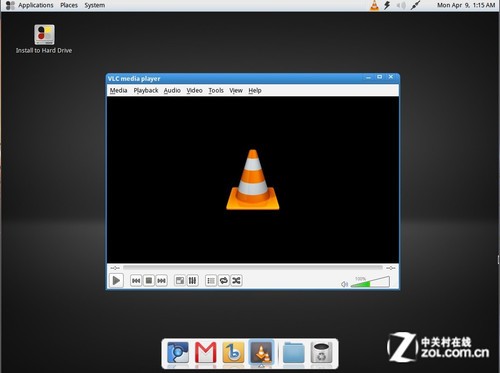Open the Help menu
This screenshot has width=500, height=373.
coord(255,90)
